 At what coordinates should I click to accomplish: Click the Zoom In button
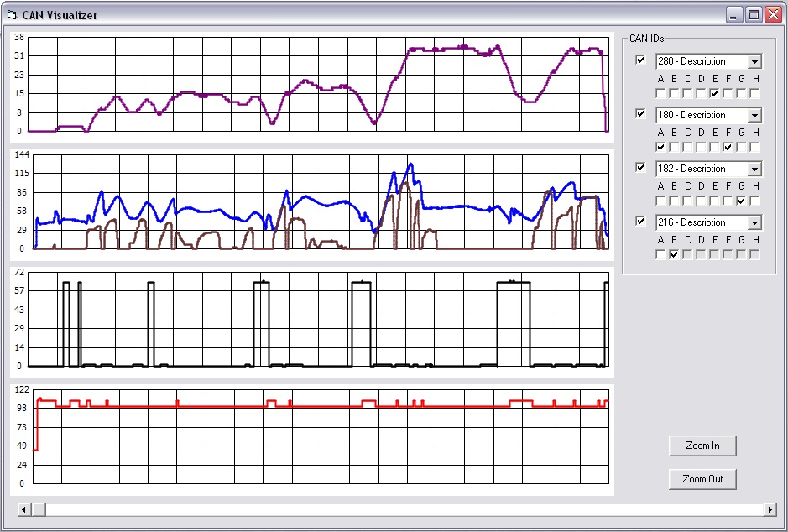[702, 446]
